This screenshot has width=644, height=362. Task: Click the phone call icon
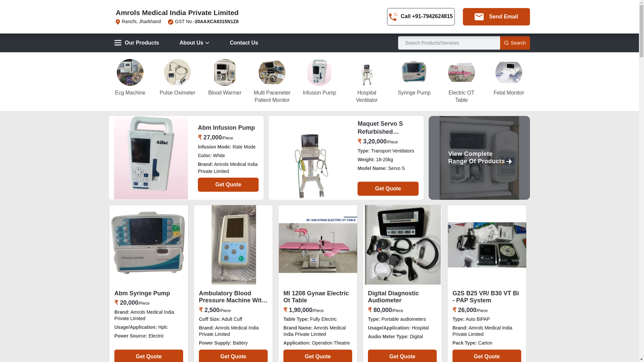pyautogui.click(x=393, y=17)
